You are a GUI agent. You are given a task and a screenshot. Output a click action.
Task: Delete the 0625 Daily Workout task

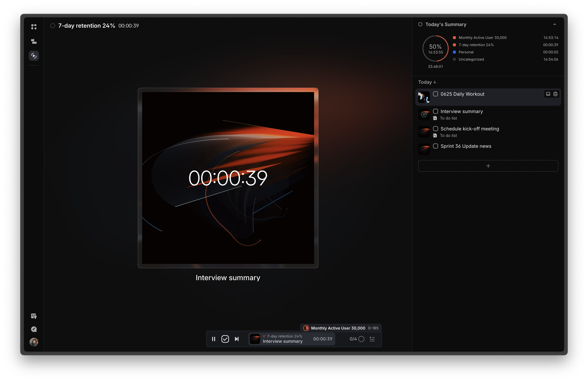(x=555, y=94)
